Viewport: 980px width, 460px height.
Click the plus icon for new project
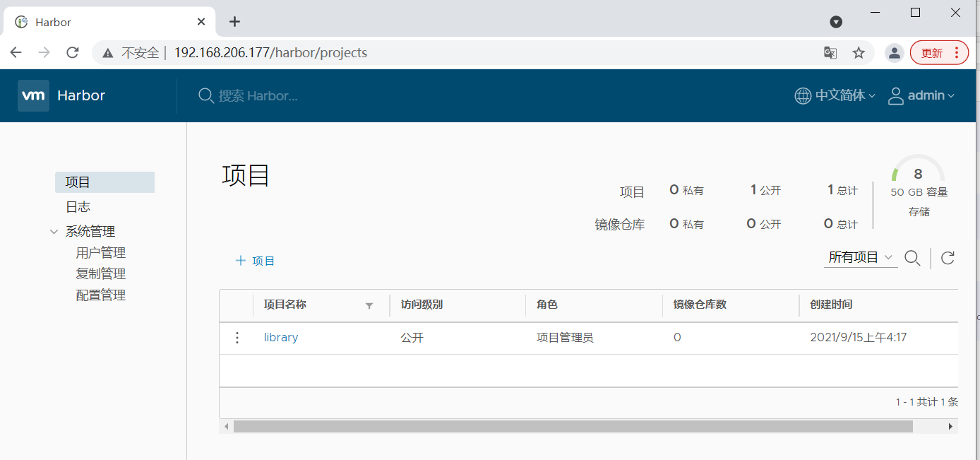[241, 261]
